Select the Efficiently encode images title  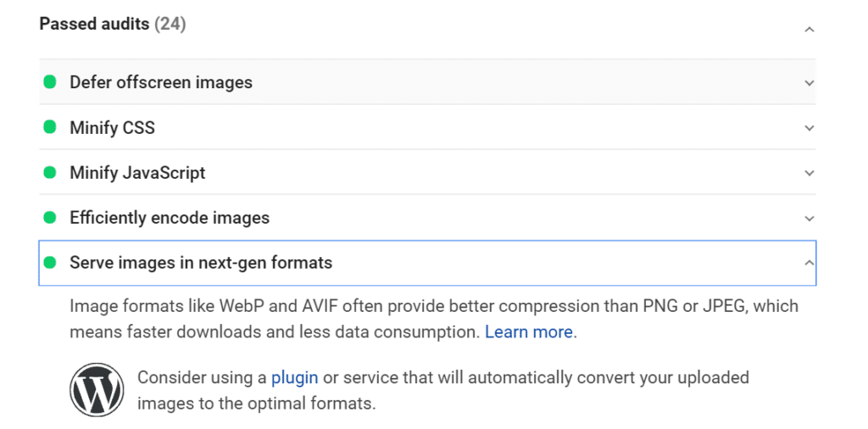170,217
